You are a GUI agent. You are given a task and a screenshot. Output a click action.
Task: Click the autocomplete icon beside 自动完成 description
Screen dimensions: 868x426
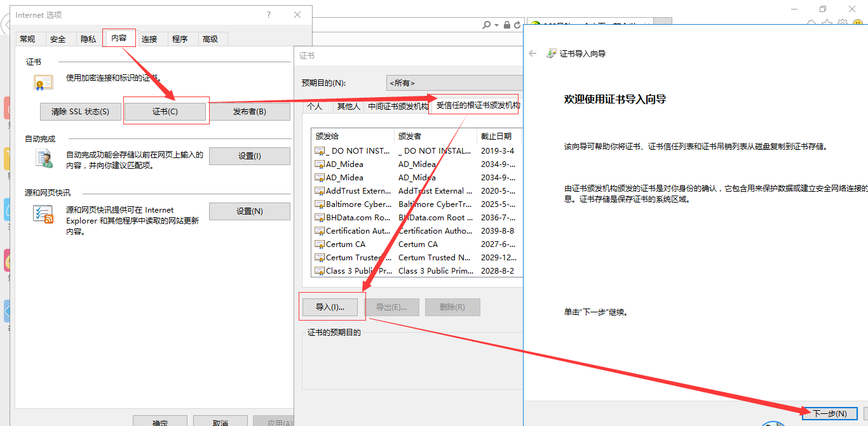(44, 159)
